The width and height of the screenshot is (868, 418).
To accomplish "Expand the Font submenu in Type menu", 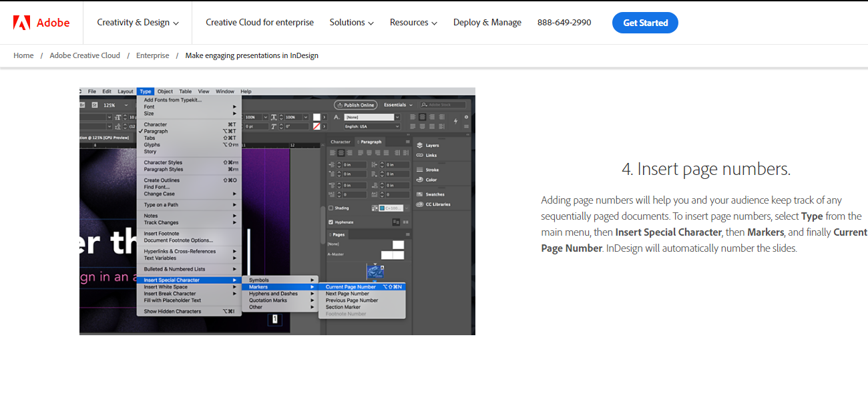I will 190,107.
